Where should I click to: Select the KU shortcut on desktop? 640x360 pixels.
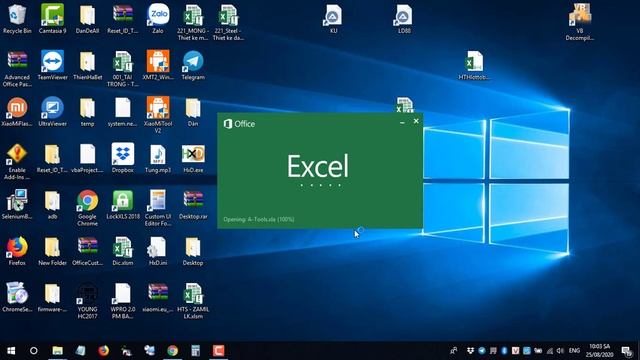[333, 19]
